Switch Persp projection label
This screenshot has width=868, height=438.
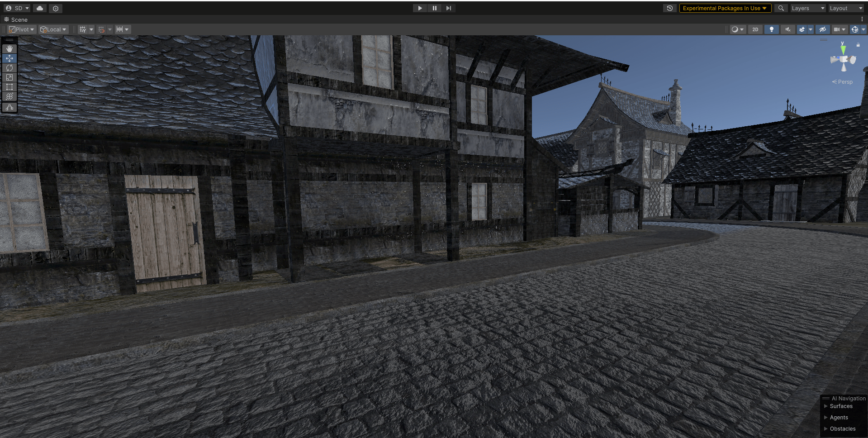point(842,82)
